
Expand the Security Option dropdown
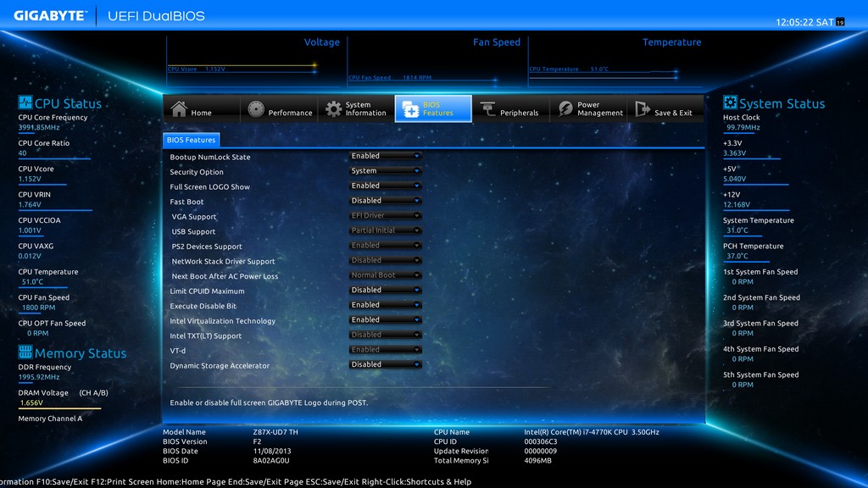[x=386, y=171]
